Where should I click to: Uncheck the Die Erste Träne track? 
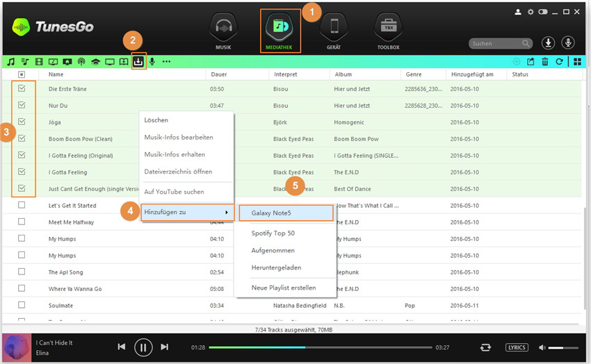coord(22,88)
